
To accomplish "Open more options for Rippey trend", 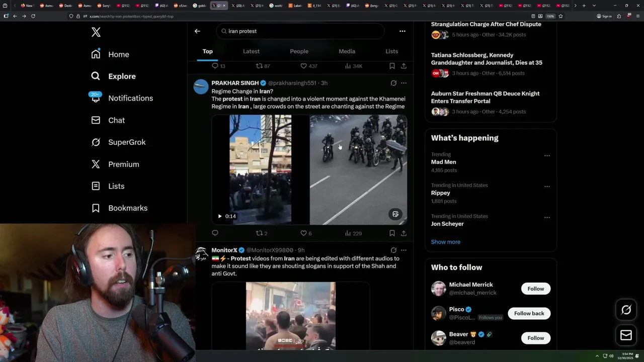I will [x=547, y=187].
